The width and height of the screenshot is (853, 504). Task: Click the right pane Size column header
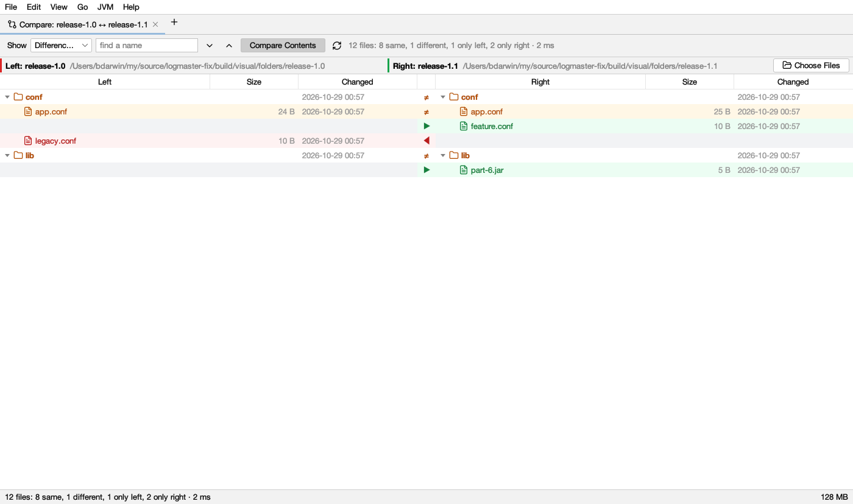690,82
